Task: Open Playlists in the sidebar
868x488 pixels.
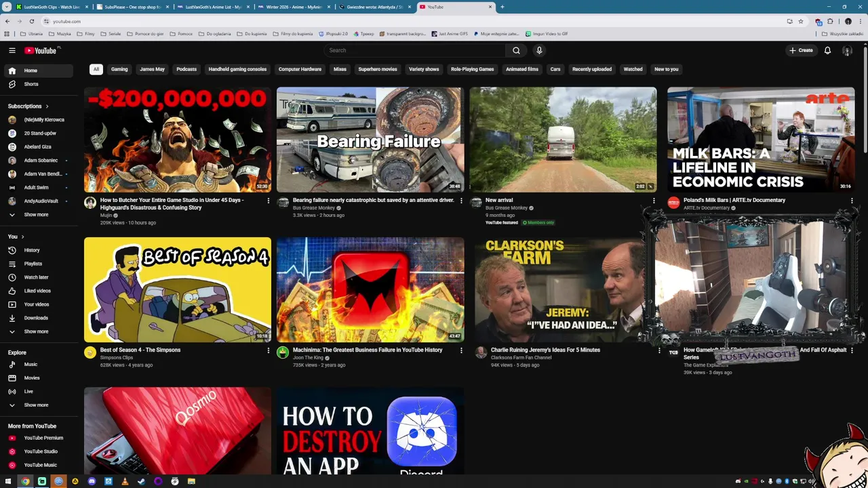Action: tap(38, 264)
